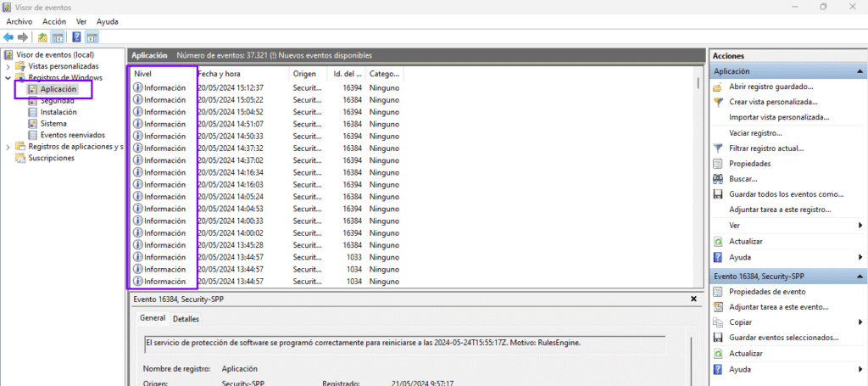This screenshot has width=868, height=386.
Task: Open the Acción menu
Action: pyautogui.click(x=54, y=21)
